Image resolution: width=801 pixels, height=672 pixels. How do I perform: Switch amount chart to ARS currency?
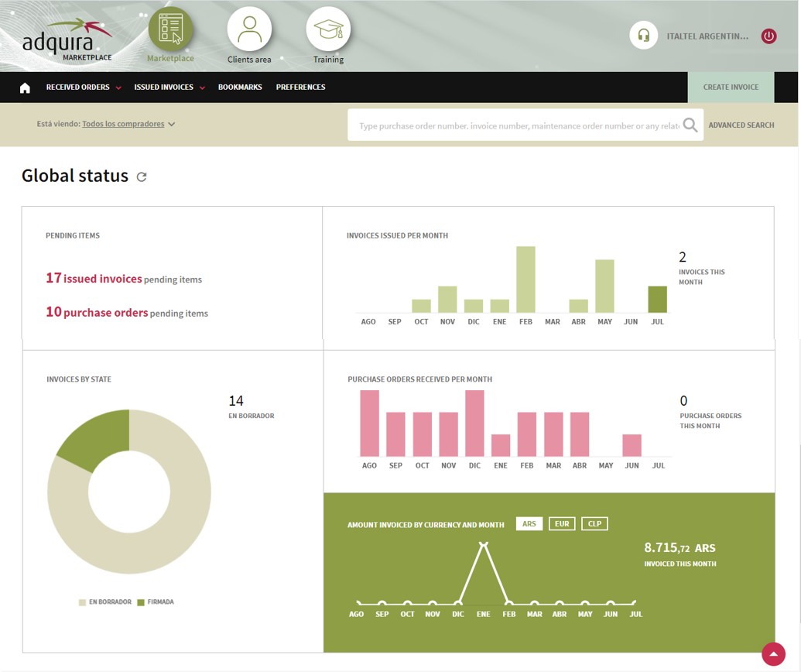point(529,524)
